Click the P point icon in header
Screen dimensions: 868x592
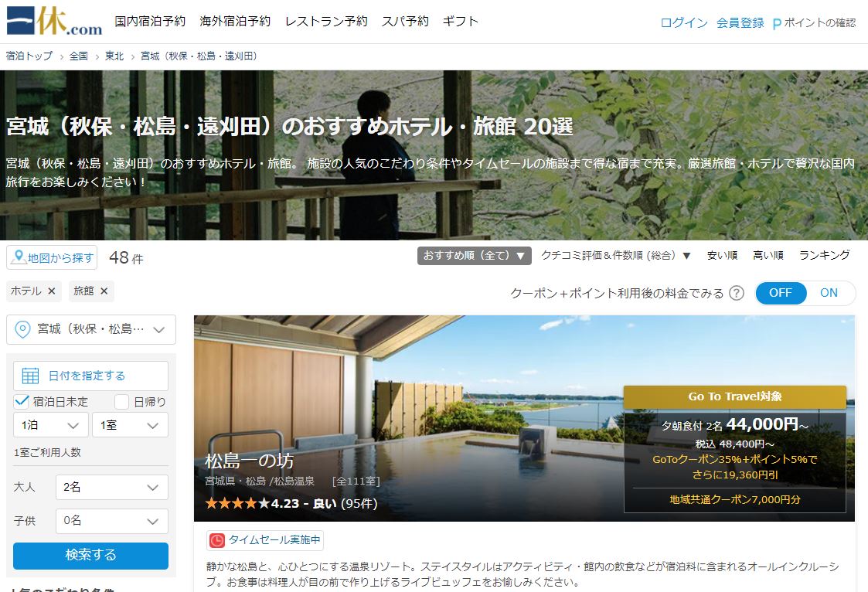[777, 24]
